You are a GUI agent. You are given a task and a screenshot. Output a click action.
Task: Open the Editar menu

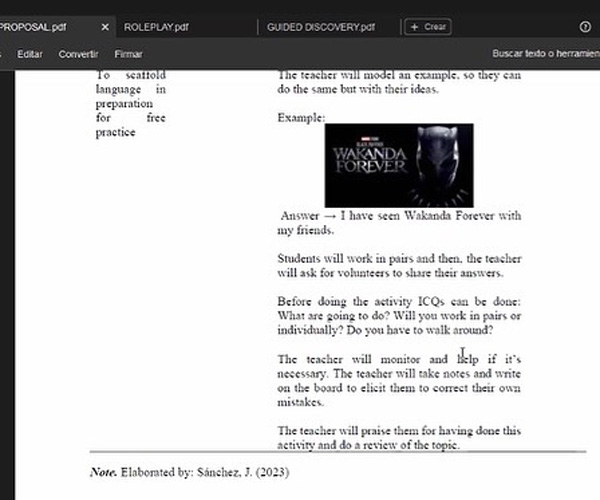[29, 54]
